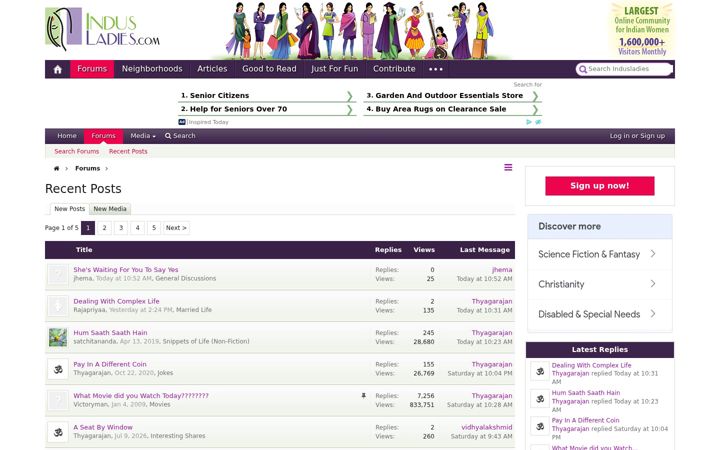Sort by the Replies column header

[x=388, y=250]
